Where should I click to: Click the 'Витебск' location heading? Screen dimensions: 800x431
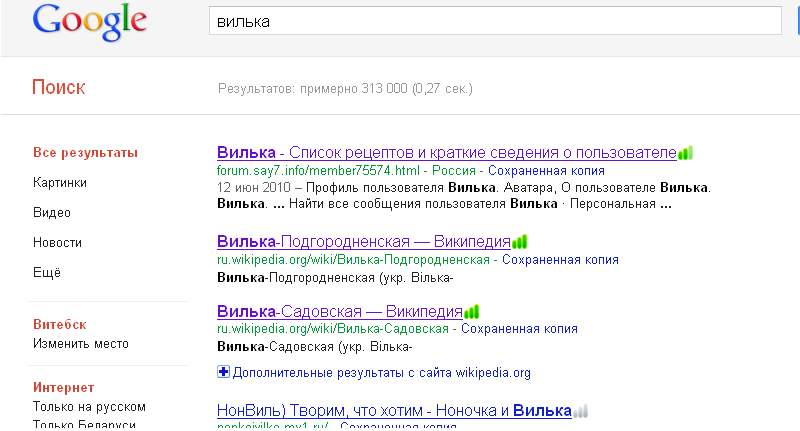(60, 324)
